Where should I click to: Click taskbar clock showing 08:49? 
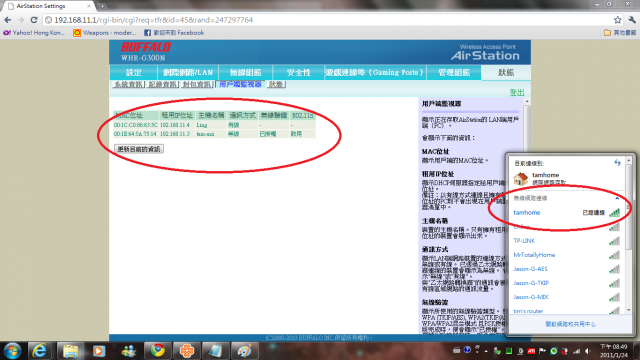[x=613, y=351]
